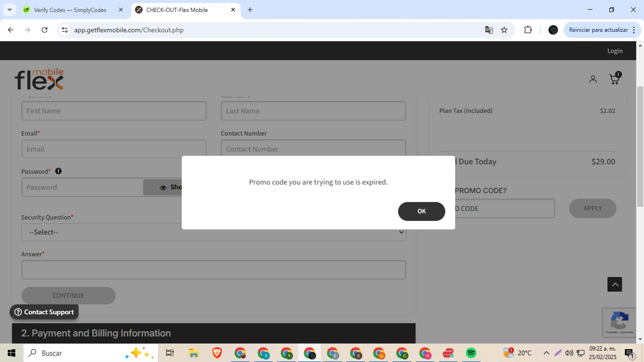Close the CHECK-OUT-Flex Mobile tab

pos(233,10)
